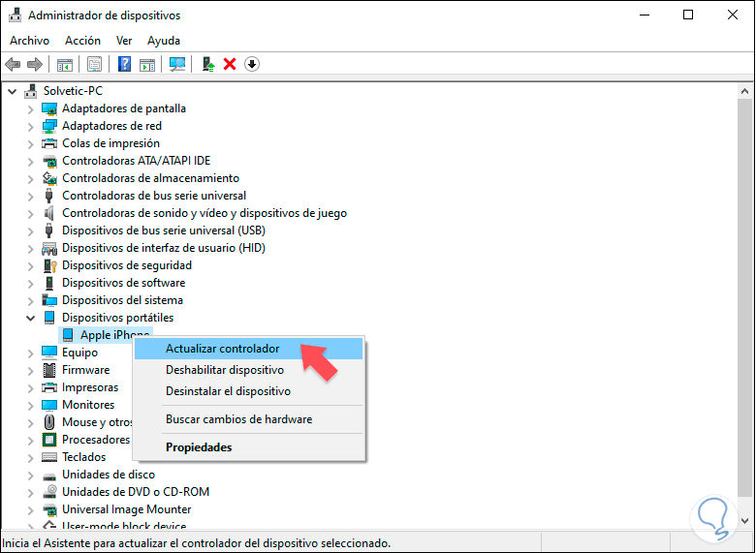Click the Mouse y otros device icon
This screenshot has height=553, width=756.
point(49,422)
